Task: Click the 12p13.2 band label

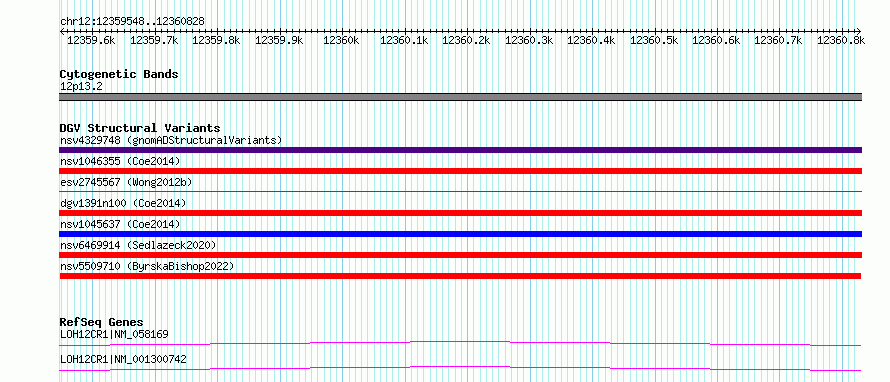Action: [81, 87]
